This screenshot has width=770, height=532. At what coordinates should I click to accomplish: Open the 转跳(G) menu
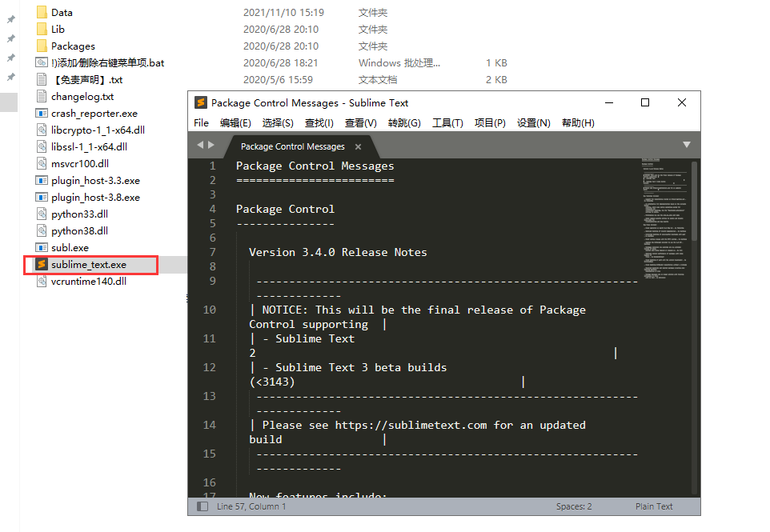(404, 122)
